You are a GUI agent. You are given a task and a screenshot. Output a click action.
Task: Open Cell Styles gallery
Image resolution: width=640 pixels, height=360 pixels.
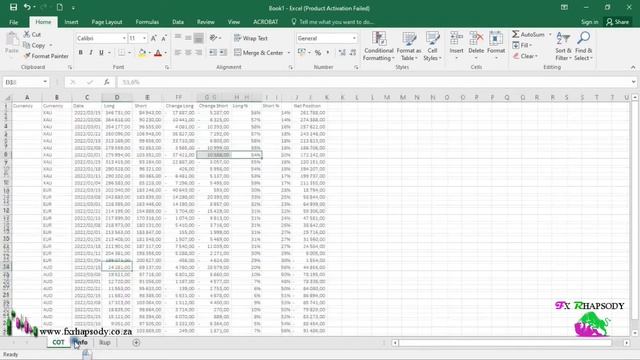pos(432,46)
